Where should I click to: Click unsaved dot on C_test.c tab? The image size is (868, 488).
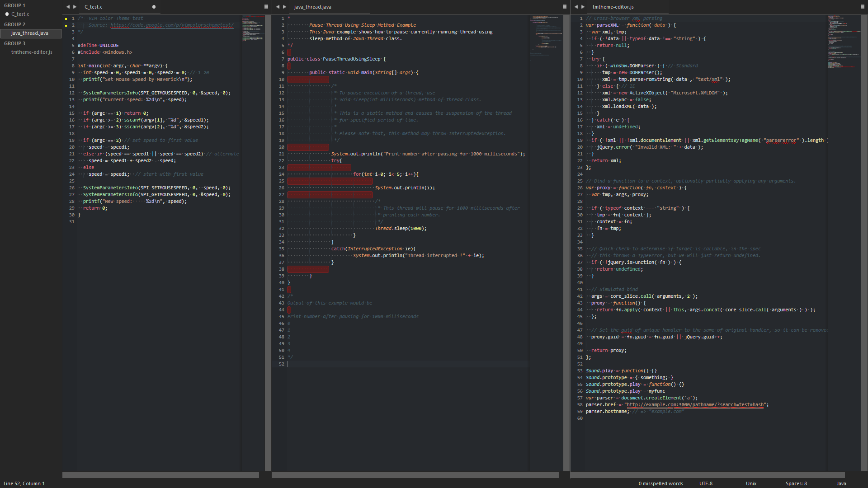tap(154, 7)
